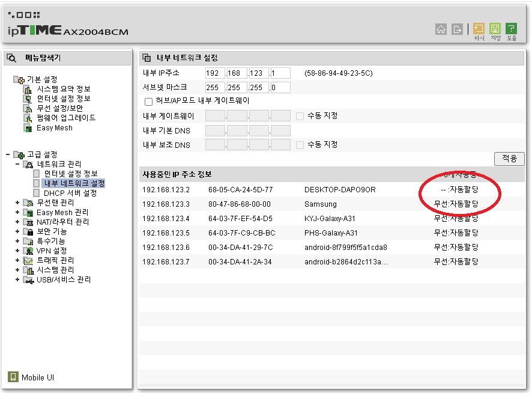This screenshot has height=393, width=532.
Task: Click the 무선 설정/보안 icon
Action: (x=28, y=108)
